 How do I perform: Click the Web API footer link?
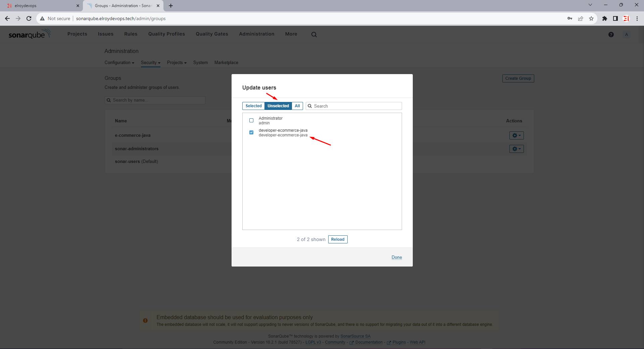[x=417, y=342]
